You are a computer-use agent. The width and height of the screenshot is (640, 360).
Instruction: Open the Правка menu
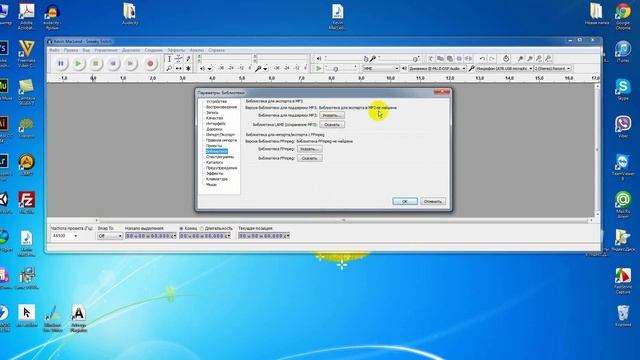(x=71, y=50)
